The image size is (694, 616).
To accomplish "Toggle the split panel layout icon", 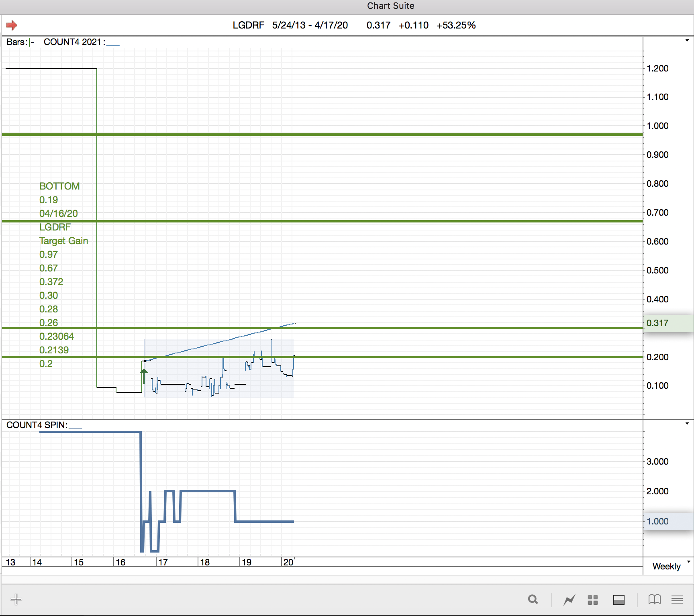I will pyautogui.click(x=618, y=600).
